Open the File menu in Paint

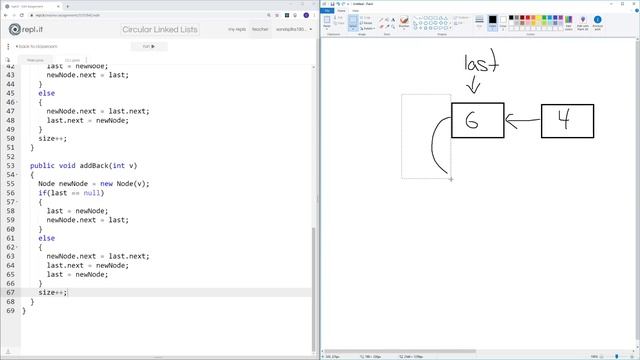tap(327, 11)
